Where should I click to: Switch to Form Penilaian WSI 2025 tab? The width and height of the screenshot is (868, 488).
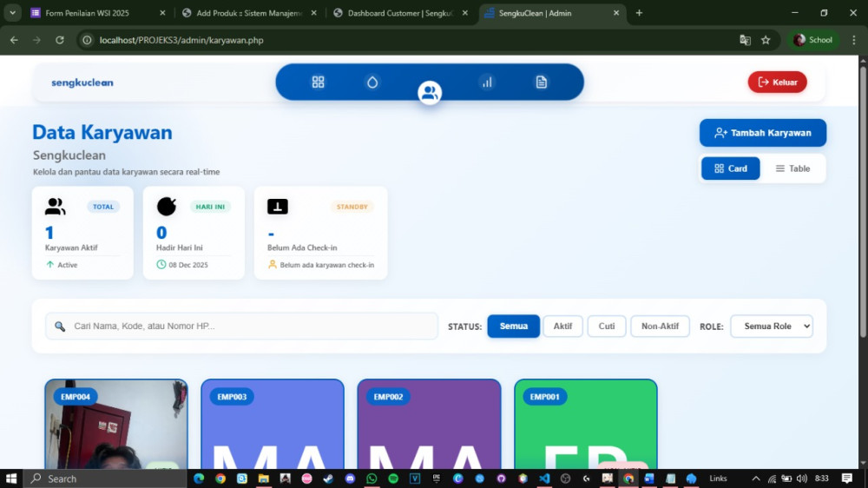pos(91,13)
